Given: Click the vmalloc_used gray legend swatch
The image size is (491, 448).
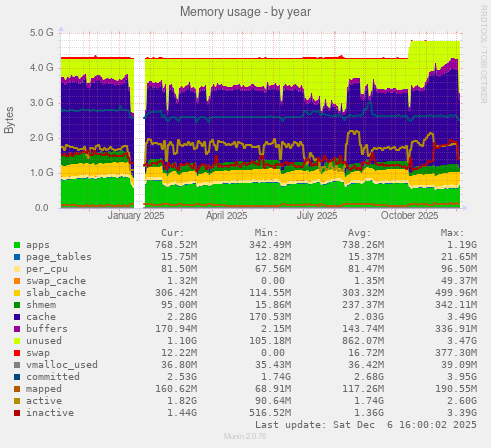Looking at the screenshot, I should coord(17,365).
